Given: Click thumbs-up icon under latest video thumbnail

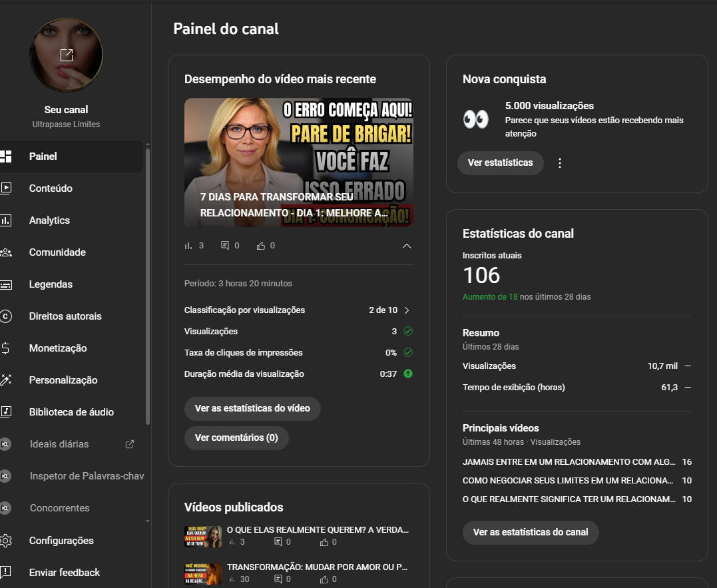Looking at the screenshot, I should coord(261,246).
